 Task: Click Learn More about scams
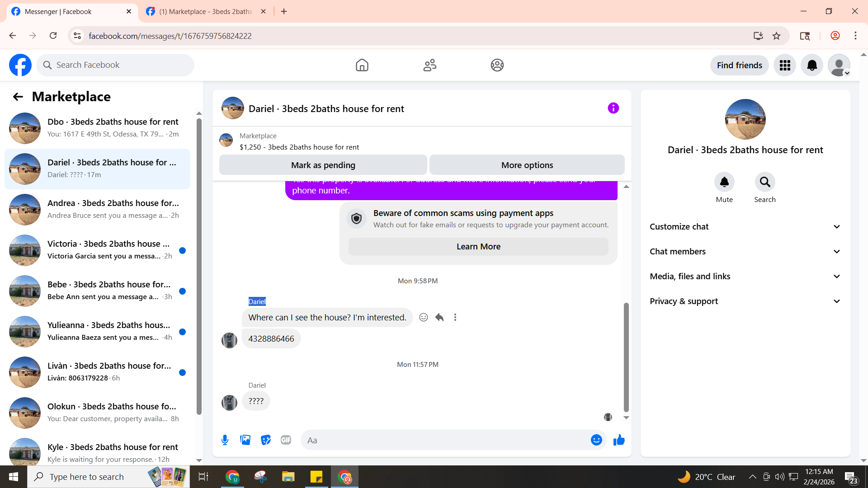click(478, 247)
